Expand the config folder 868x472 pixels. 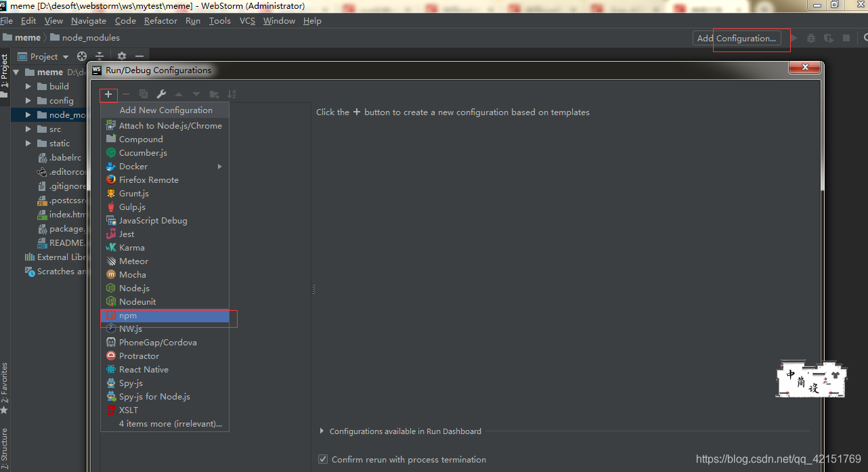(28, 100)
